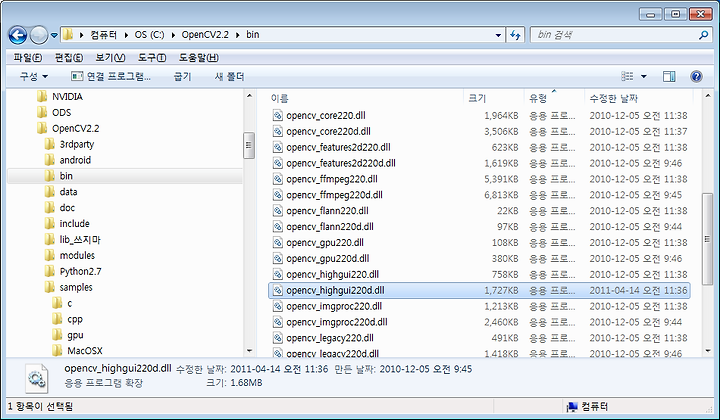Image resolution: width=720 pixels, height=420 pixels.
Task: Click the cpp folder icon in tree
Action: pyautogui.click(x=57, y=319)
